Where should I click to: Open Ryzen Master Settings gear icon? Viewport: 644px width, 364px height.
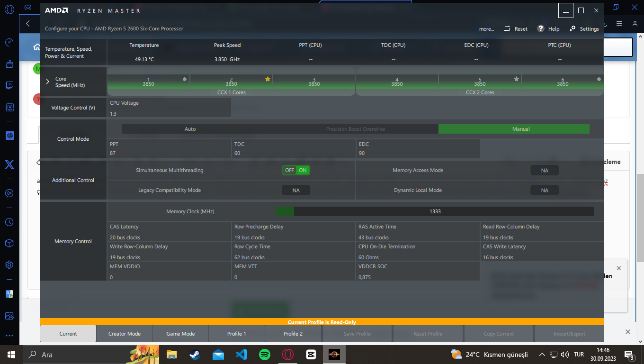pos(572,28)
